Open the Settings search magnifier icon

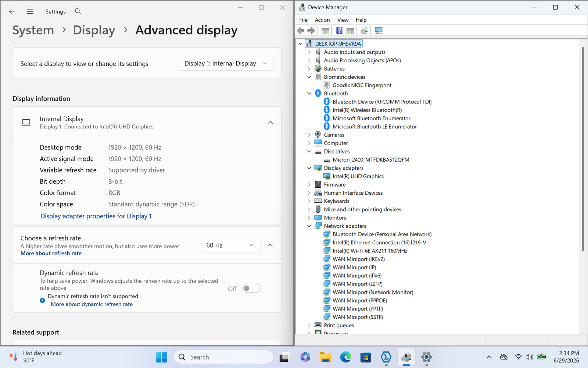[x=78, y=11]
